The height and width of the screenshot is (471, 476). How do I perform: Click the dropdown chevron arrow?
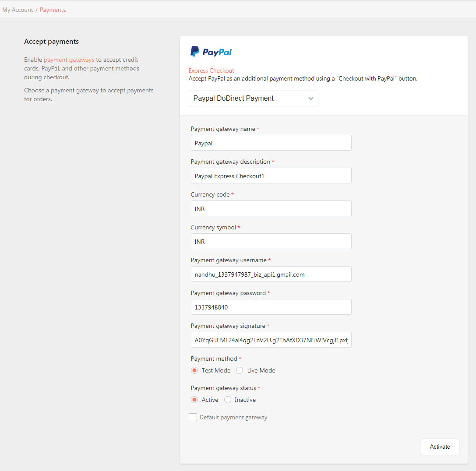(310, 98)
